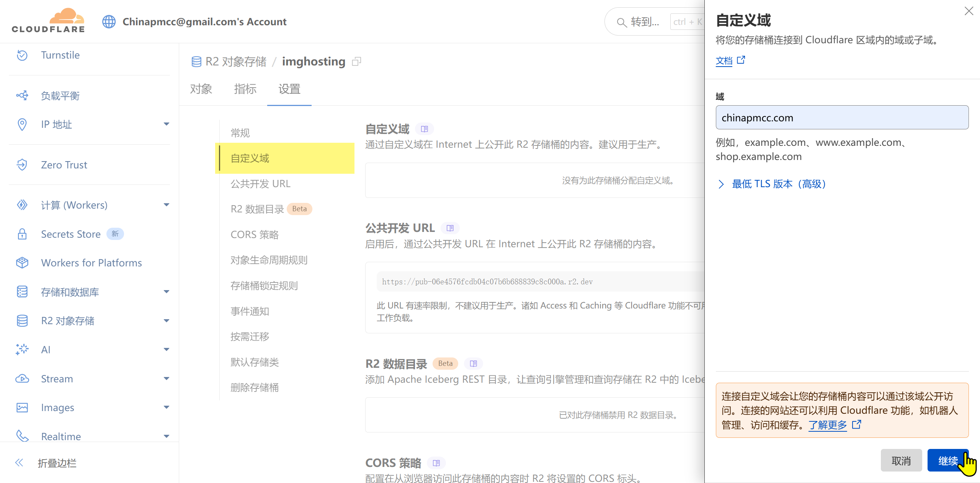Expand the IP 地址 menu arrow
The image size is (980, 483).
point(167,124)
